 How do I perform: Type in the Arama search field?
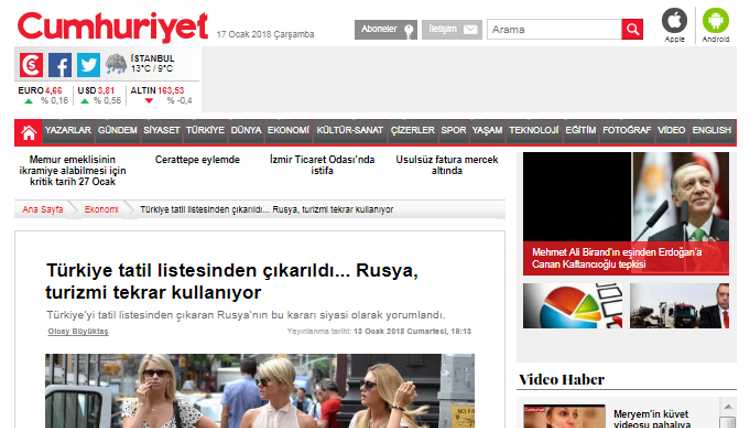[553, 29]
